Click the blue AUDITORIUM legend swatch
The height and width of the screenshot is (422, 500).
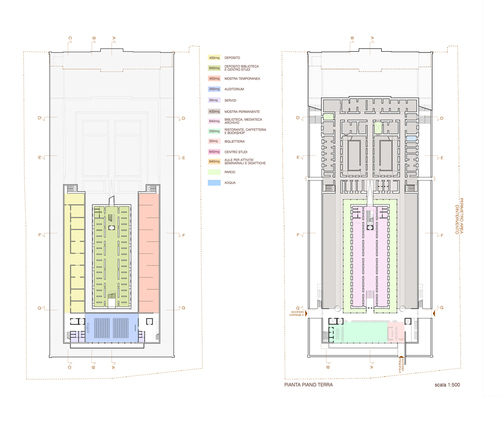(x=214, y=89)
